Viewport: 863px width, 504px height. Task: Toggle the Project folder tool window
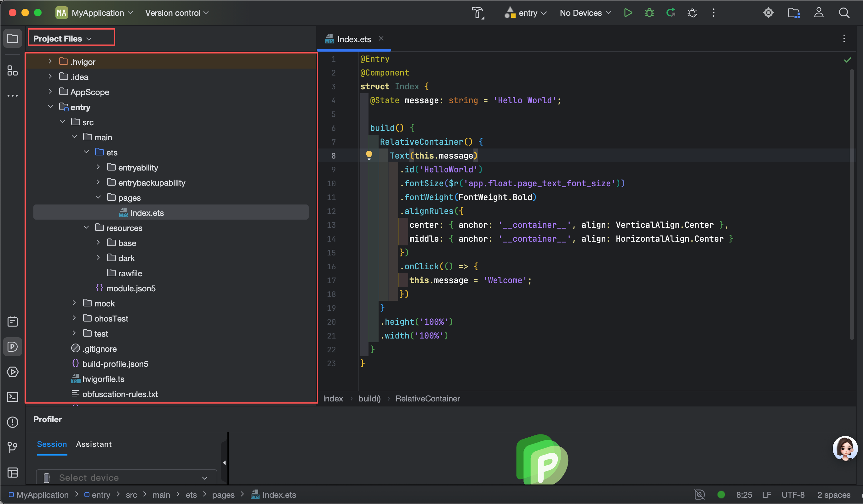point(12,38)
